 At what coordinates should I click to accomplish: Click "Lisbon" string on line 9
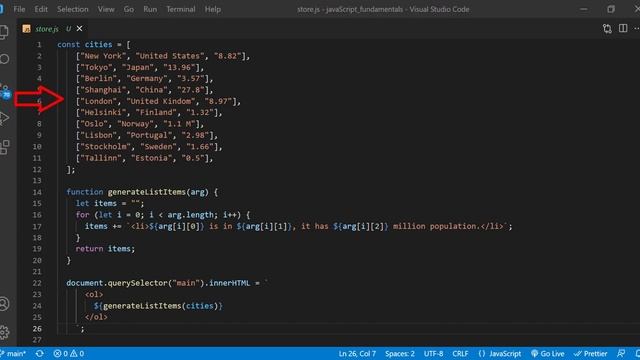pyautogui.click(x=99, y=135)
